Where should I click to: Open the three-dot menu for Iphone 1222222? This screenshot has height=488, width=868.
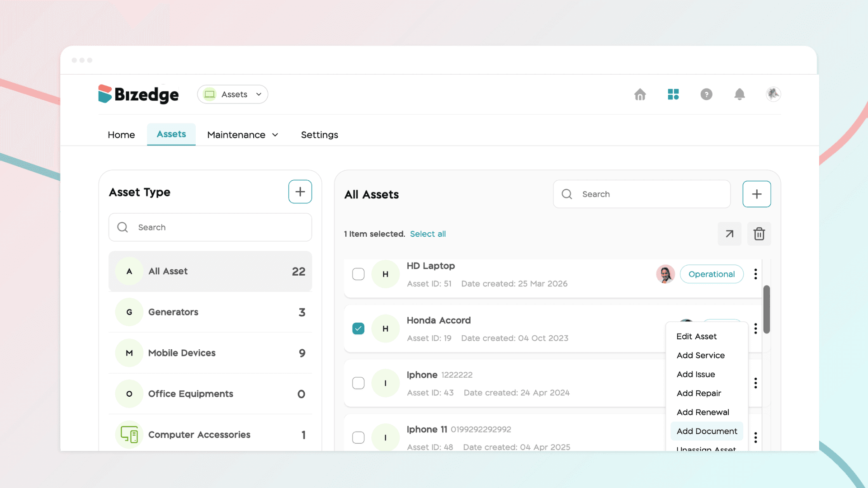coord(755,383)
